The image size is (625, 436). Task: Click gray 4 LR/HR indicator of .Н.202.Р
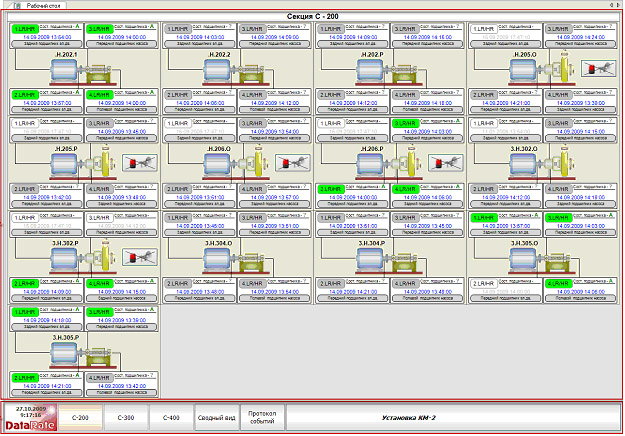coord(406,95)
